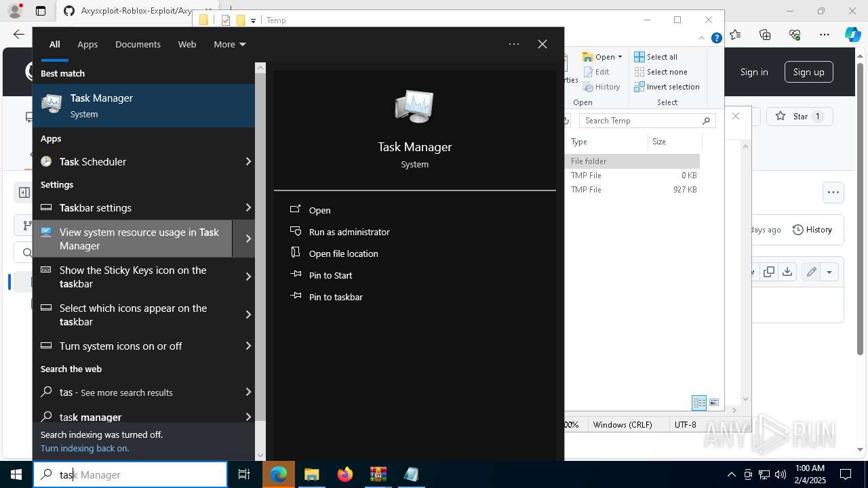Click Turn indexing back on link

85,448
